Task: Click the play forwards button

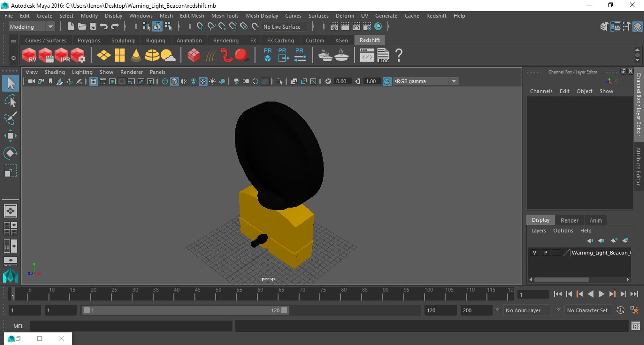Action: 601,294
